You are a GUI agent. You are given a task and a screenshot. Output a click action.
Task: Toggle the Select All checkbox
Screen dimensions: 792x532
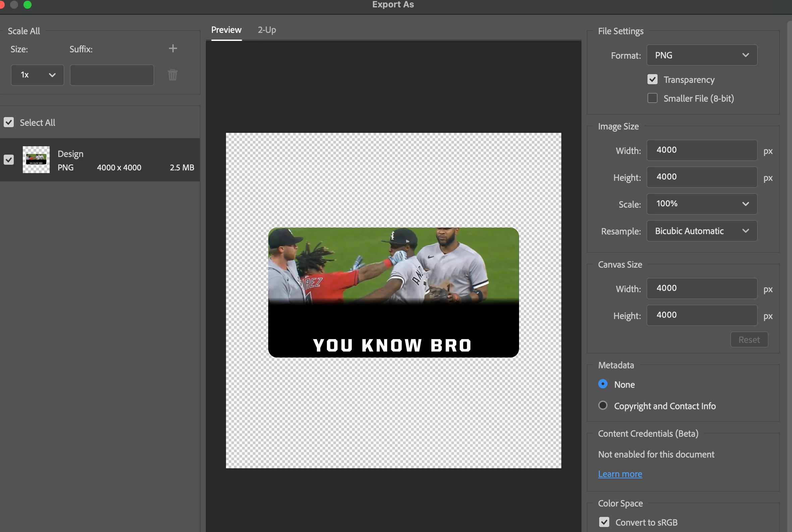(x=9, y=122)
